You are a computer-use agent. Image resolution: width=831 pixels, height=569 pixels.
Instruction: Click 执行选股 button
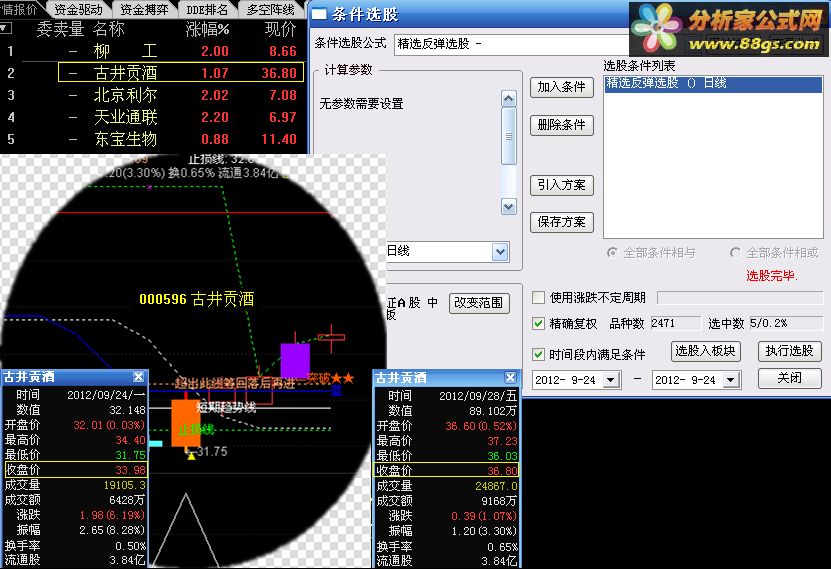point(789,351)
